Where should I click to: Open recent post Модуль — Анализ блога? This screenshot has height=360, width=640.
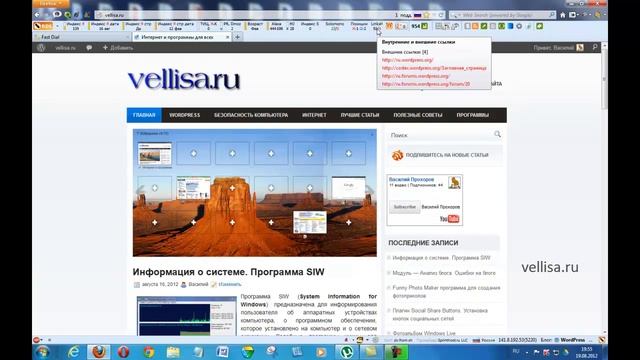tap(444, 273)
